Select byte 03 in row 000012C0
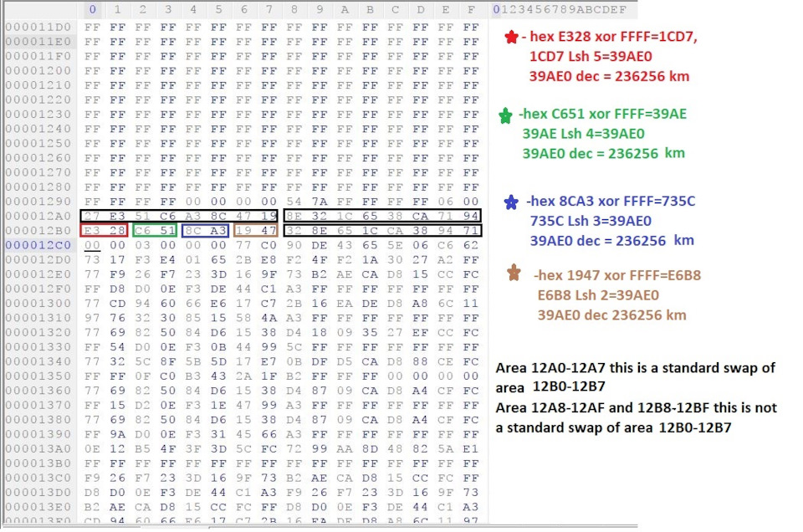 pos(142,245)
